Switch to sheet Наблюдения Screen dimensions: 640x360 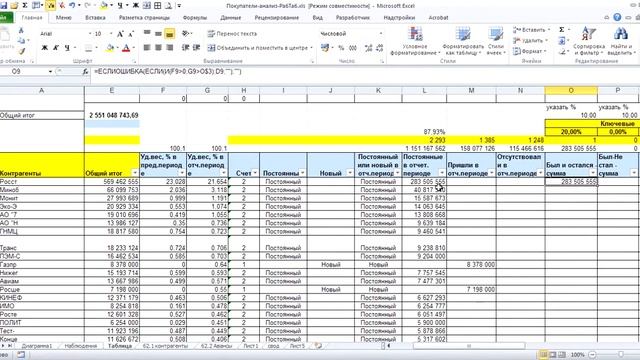80,346
